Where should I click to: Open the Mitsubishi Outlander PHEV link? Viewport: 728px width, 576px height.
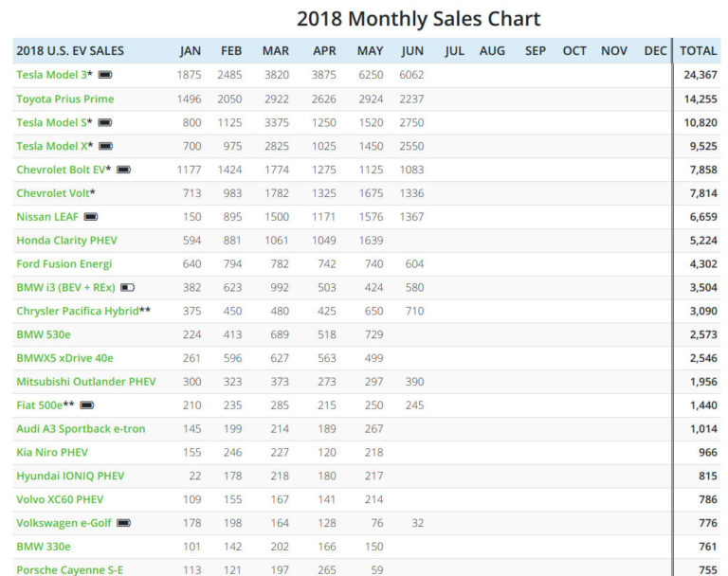86,382
